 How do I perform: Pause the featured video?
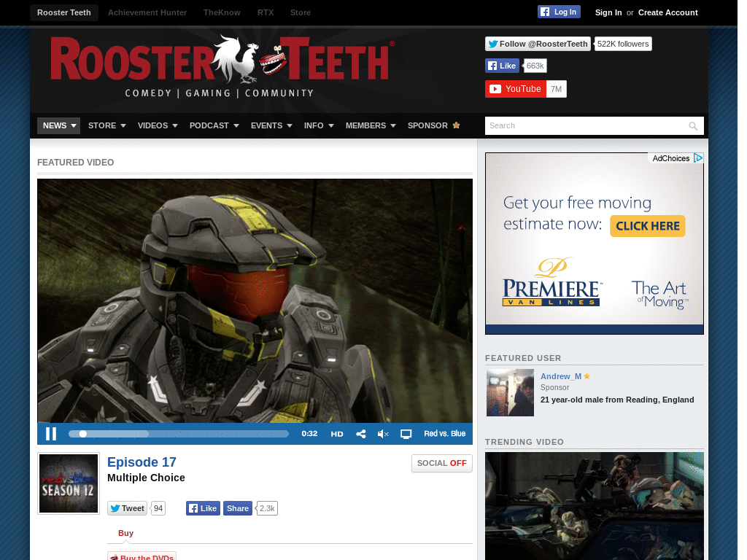pos(51,434)
